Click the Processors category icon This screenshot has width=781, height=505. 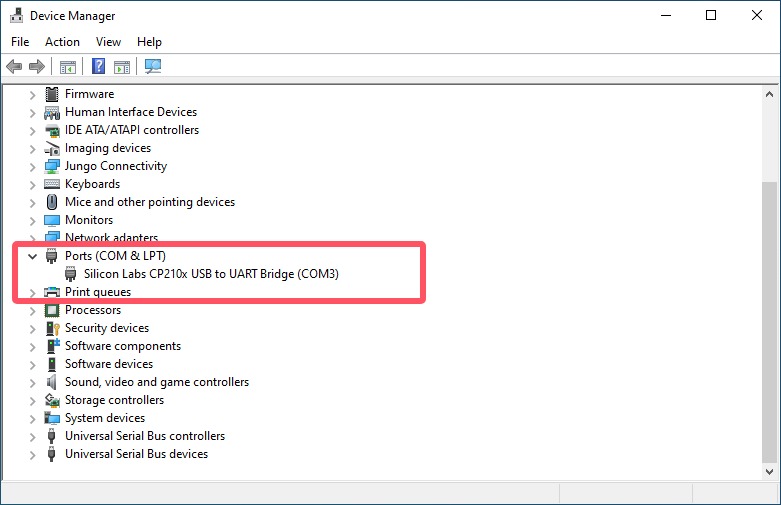(x=53, y=310)
